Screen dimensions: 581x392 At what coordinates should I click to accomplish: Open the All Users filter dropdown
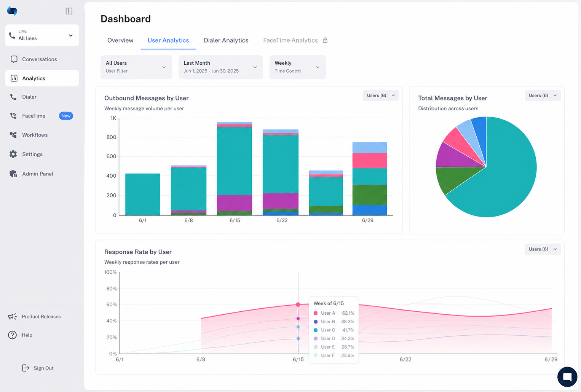point(136,67)
